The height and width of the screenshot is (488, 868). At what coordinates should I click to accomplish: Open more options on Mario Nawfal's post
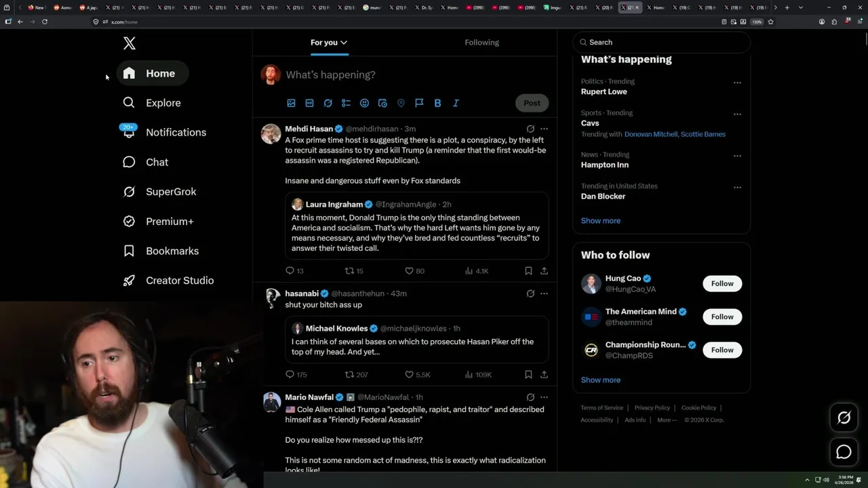544,397
